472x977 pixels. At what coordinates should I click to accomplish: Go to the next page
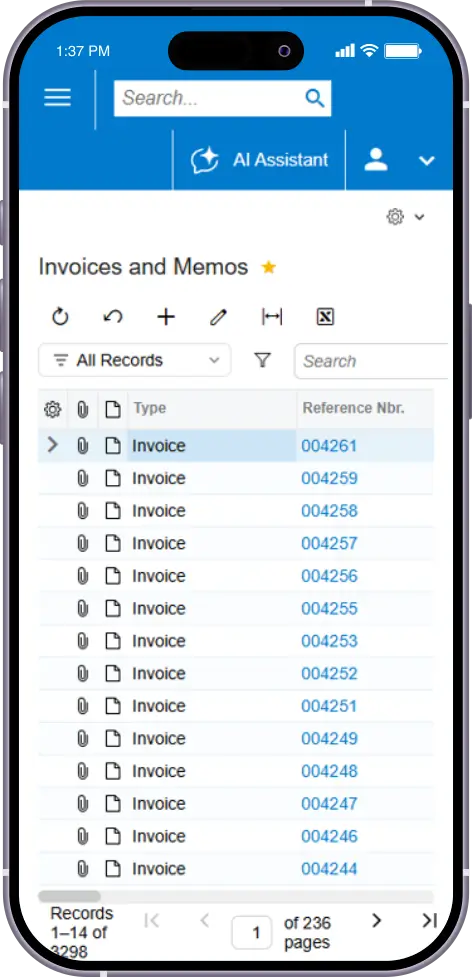coord(376,920)
